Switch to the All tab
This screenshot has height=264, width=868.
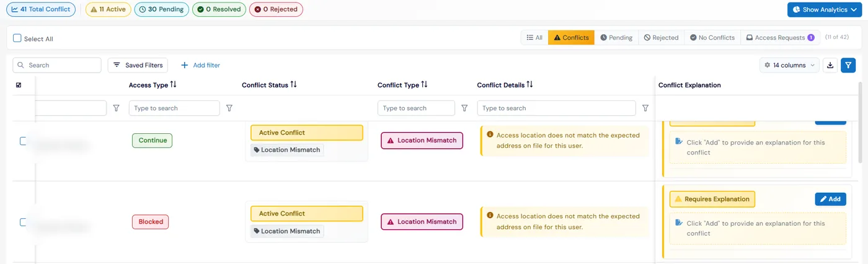pyautogui.click(x=534, y=38)
